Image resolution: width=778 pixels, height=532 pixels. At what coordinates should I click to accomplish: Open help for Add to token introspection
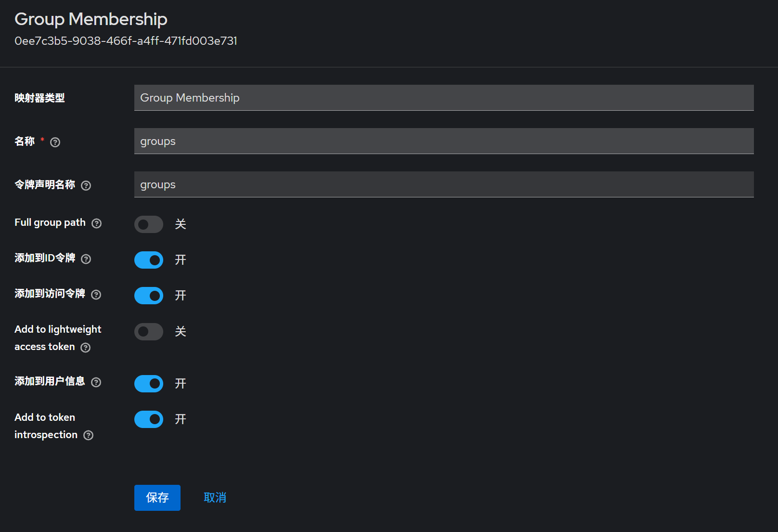89,435
